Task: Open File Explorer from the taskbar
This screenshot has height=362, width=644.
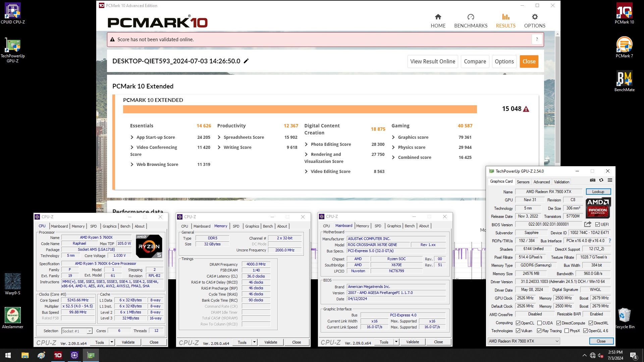Action: click(x=25, y=355)
